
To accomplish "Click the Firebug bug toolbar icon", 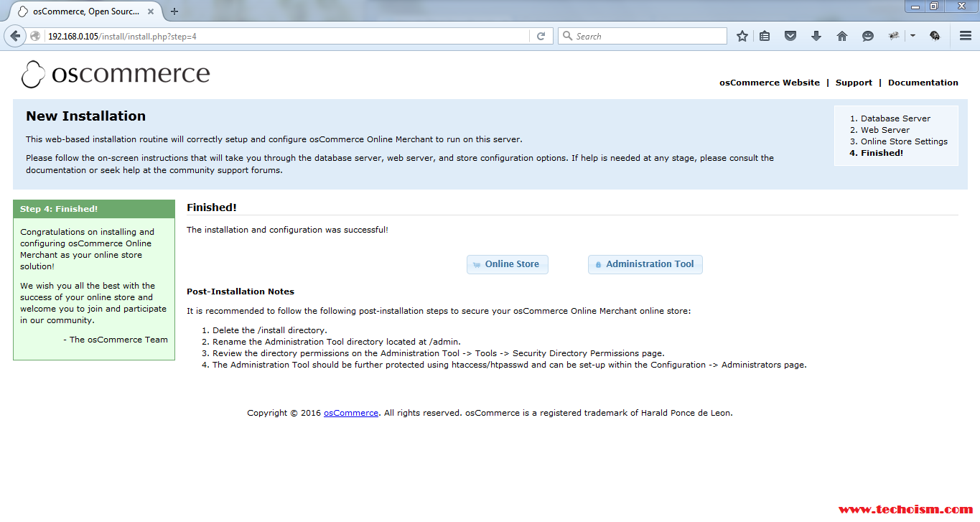I will pyautogui.click(x=894, y=36).
